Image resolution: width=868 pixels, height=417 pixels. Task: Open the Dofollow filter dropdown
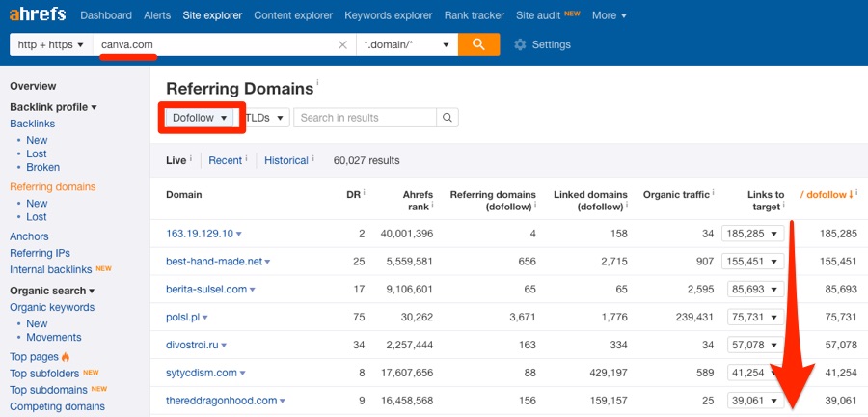pos(200,118)
